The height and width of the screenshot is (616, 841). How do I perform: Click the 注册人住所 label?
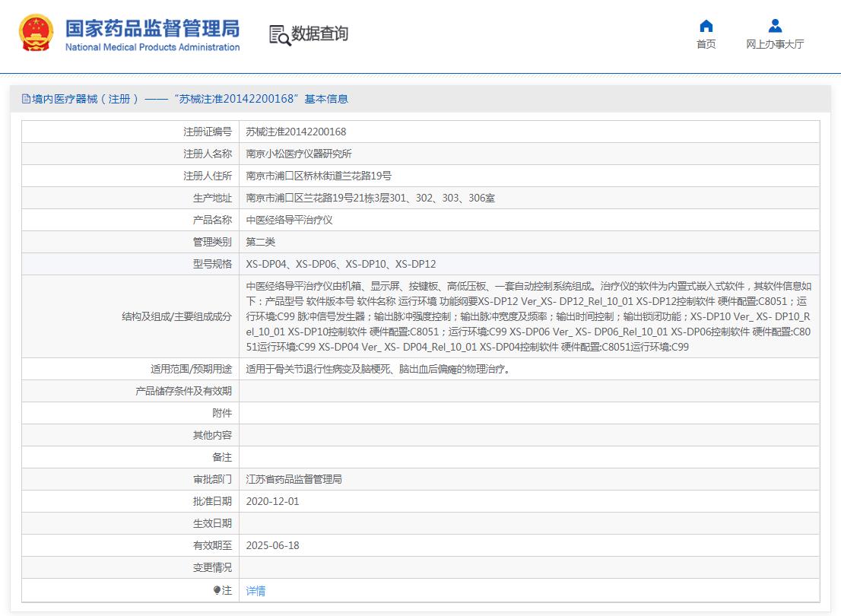(208, 176)
